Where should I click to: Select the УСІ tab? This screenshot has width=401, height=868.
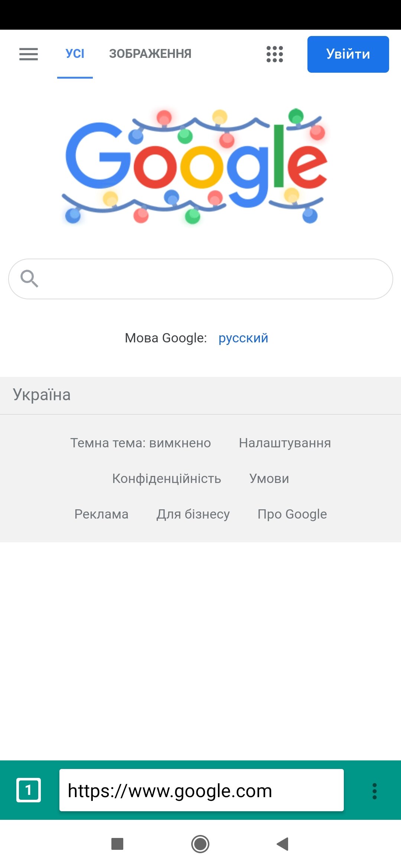coord(75,54)
